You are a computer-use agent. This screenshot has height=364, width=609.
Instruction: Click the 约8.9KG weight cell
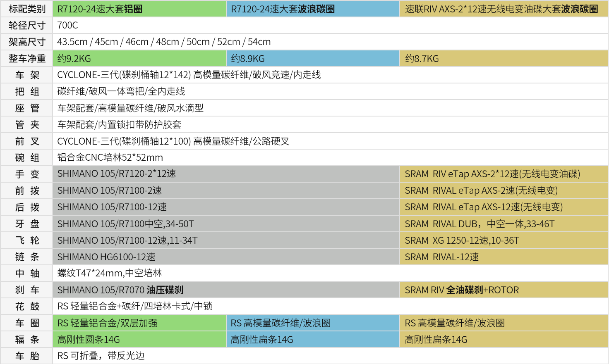[x=312, y=59]
